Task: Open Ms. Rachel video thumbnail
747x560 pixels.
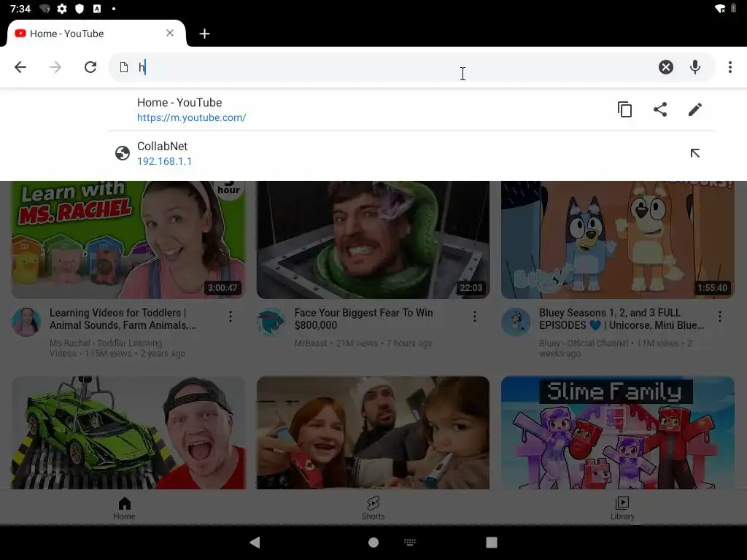Action: [x=128, y=239]
